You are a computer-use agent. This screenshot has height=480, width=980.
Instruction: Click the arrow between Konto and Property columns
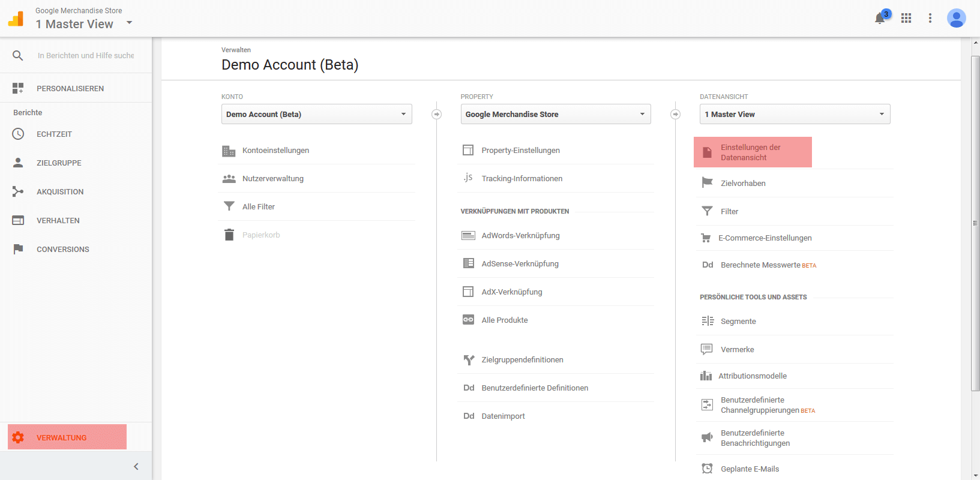click(437, 114)
